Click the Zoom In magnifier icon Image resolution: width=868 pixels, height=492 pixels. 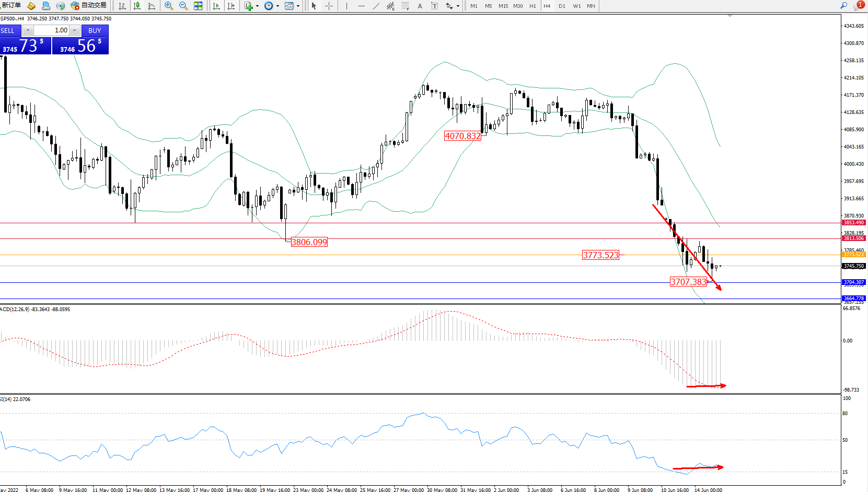click(169, 6)
